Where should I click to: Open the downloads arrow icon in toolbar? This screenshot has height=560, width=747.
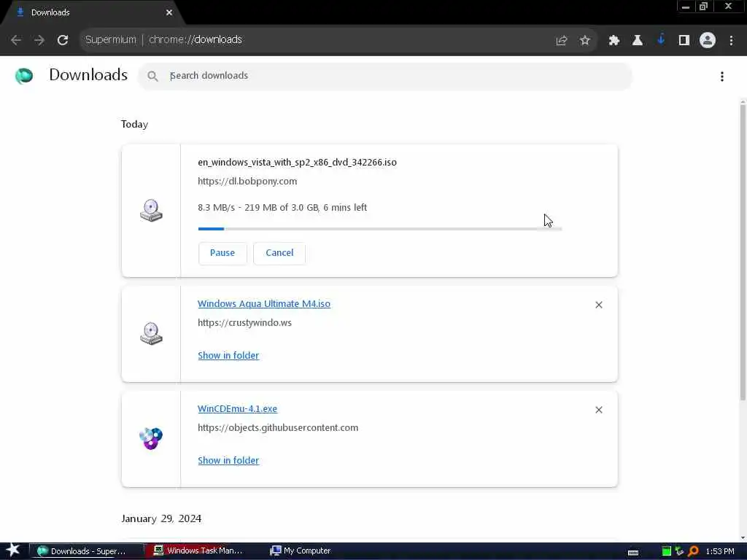pyautogui.click(x=661, y=40)
